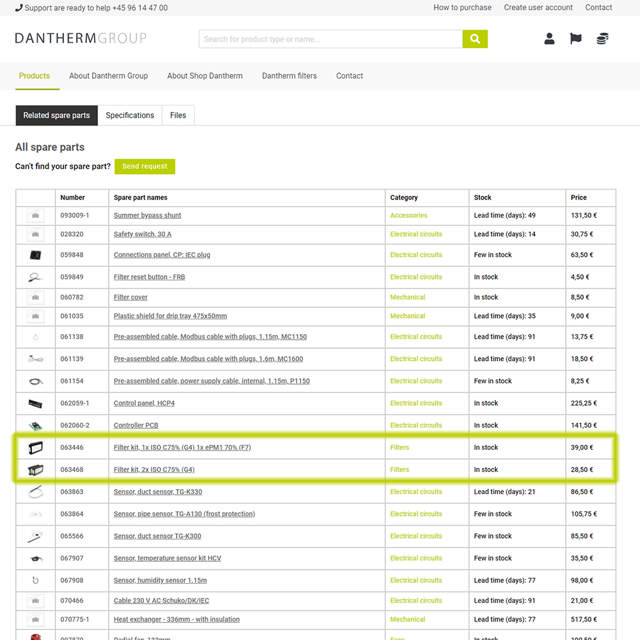Open the user account profile icon
The height and width of the screenshot is (640, 640).
tap(549, 39)
